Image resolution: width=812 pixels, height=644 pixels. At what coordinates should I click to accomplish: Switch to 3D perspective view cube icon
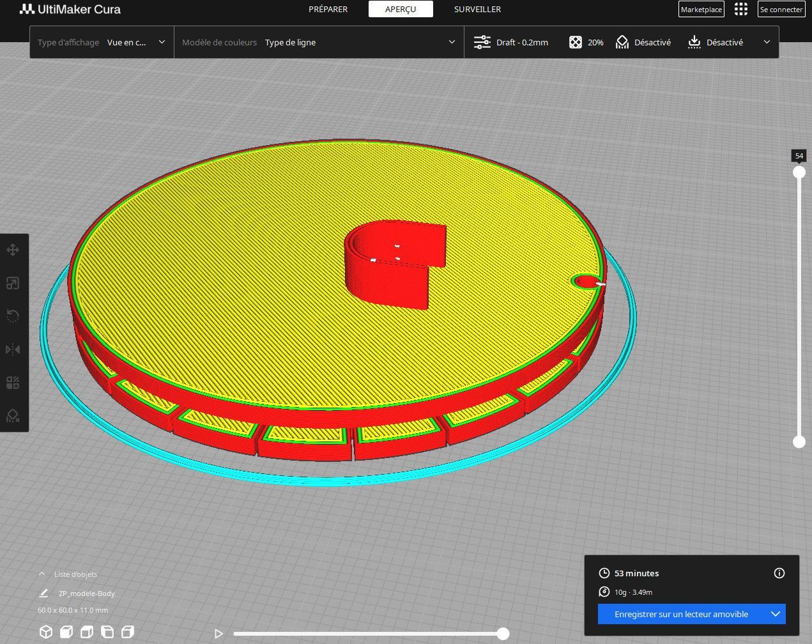(46, 632)
